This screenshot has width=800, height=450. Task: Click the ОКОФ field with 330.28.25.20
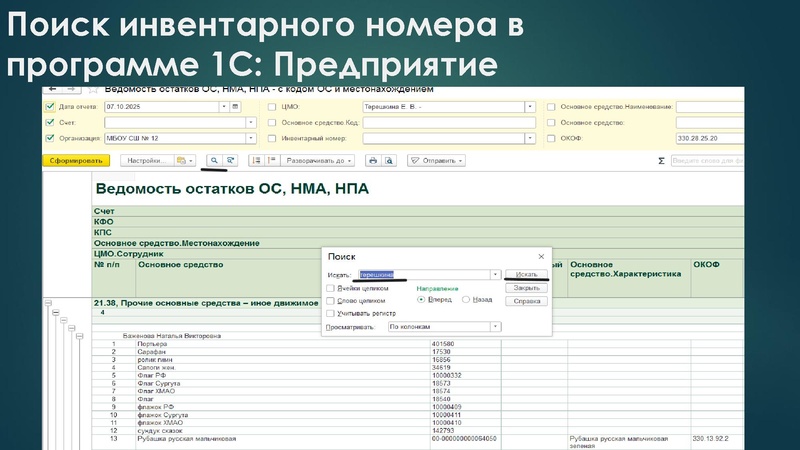(x=710, y=138)
